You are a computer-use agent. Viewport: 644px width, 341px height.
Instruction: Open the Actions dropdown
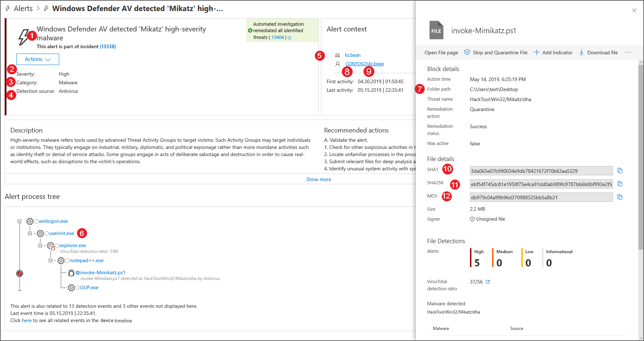(38, 59)
